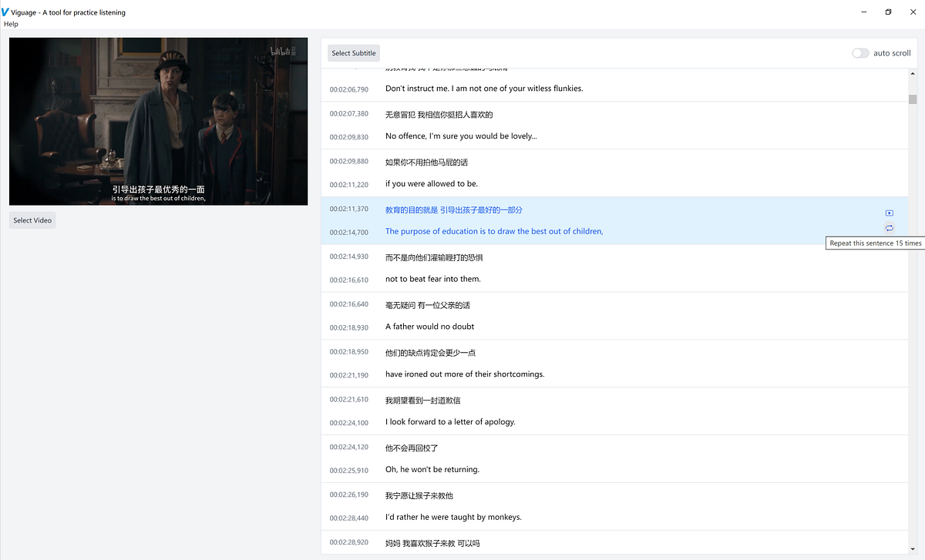Click the Viguage logo icon
Viewport: 925px width, 560px height.
coord(7,12)
